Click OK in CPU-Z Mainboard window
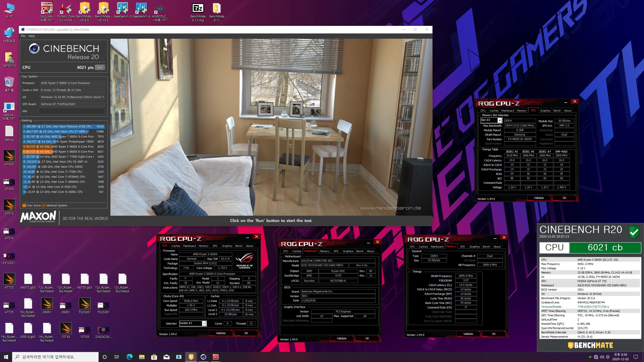The height and width of the screenshot is (362, 644). click(x=367, y=338)
